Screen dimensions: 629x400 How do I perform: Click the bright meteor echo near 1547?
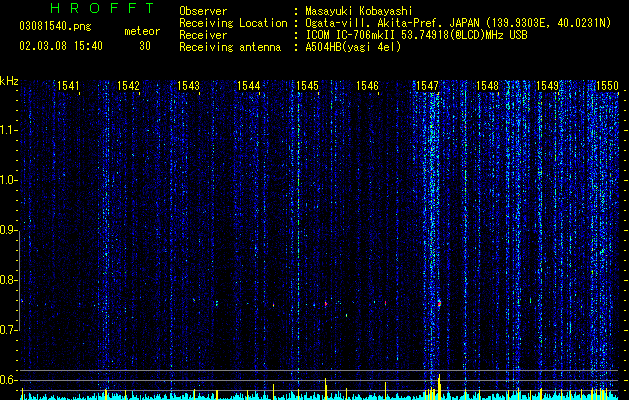[439, 303]
